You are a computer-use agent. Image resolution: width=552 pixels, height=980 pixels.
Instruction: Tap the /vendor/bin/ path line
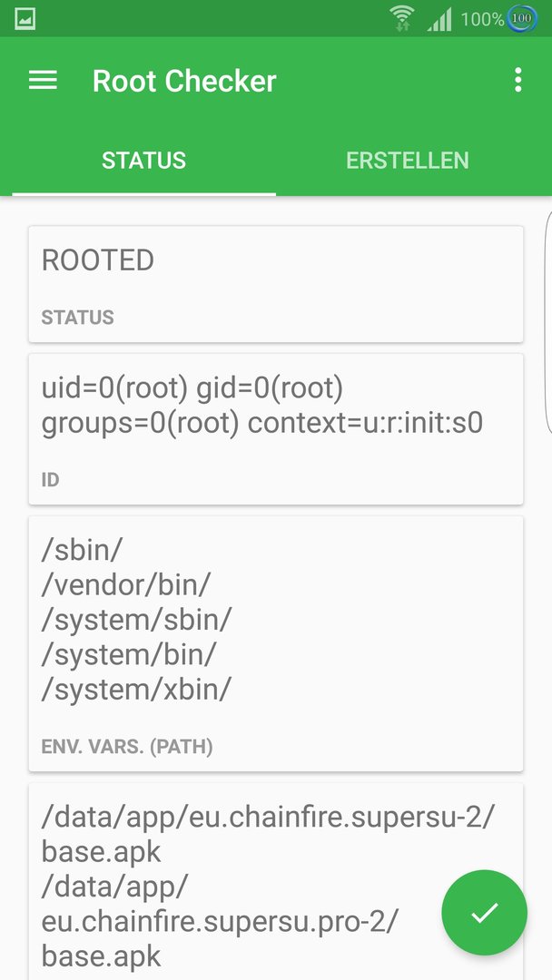tap(126, 585)
